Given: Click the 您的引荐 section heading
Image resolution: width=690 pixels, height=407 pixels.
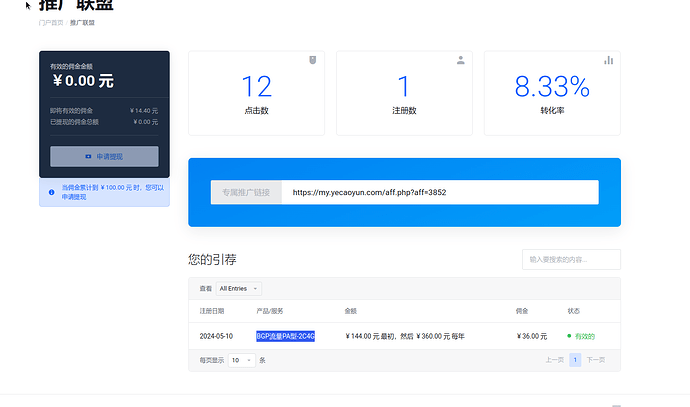Looking at the screenshot, I should (212, 259).
